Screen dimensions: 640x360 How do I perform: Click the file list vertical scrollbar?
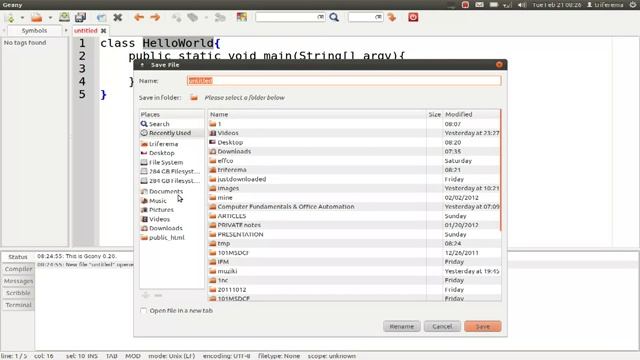tap(500, 171)
